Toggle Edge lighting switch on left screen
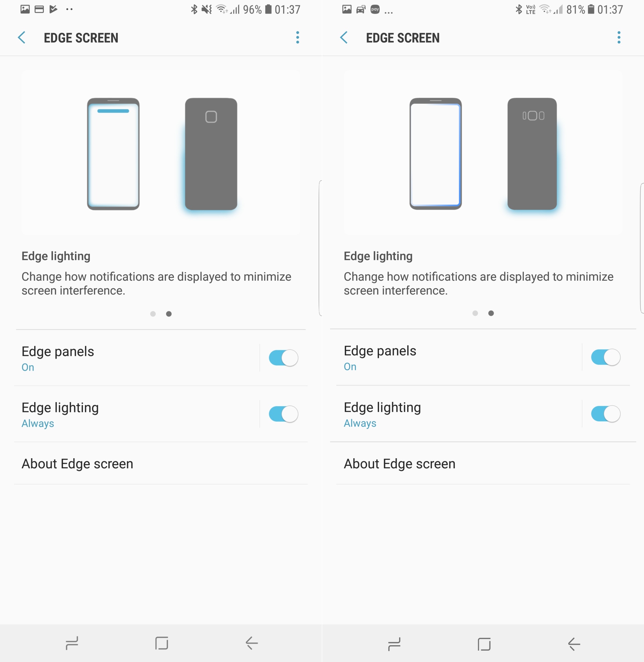The image size is (644, 662). (x=283, y=414)
